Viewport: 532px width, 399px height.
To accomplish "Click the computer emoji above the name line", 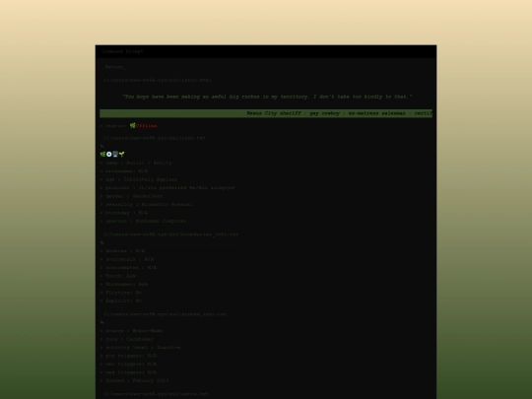I will [115, 155].
